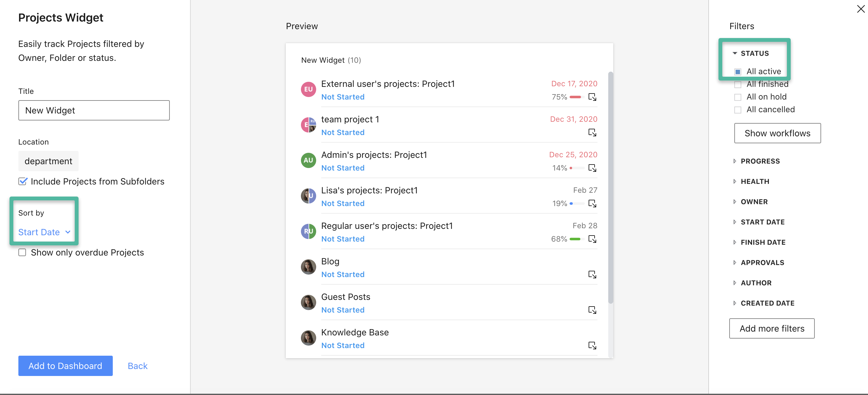Image resolution: width=868 pixels, height=395 pixels.
Task: Toggle Include Projects from Subfolders checkbox
Action: pos(22,181)
